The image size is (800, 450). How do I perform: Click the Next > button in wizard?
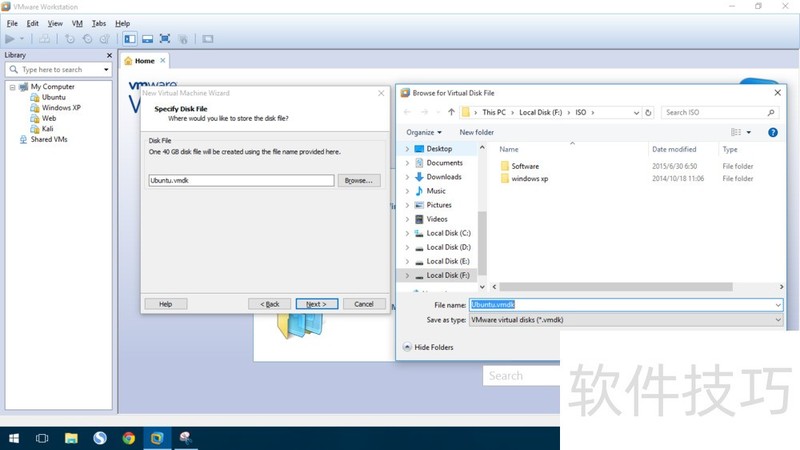(x=316, y=304)
